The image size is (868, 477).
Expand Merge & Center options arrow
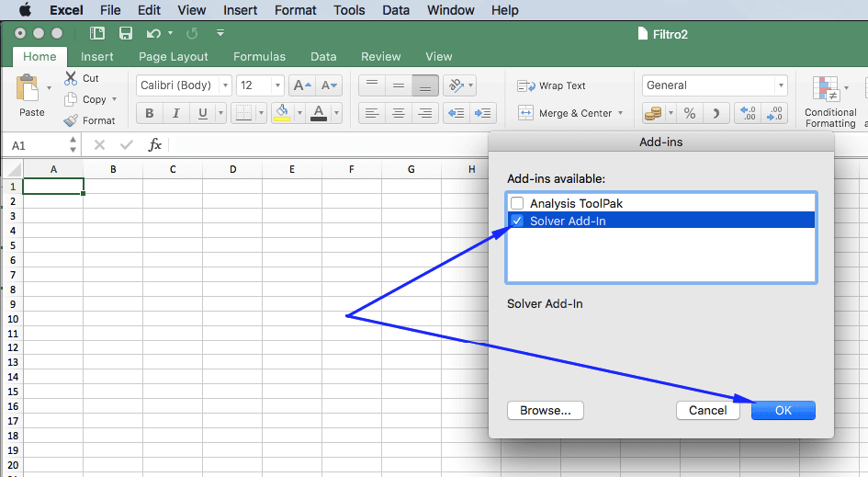click(621, 113)
